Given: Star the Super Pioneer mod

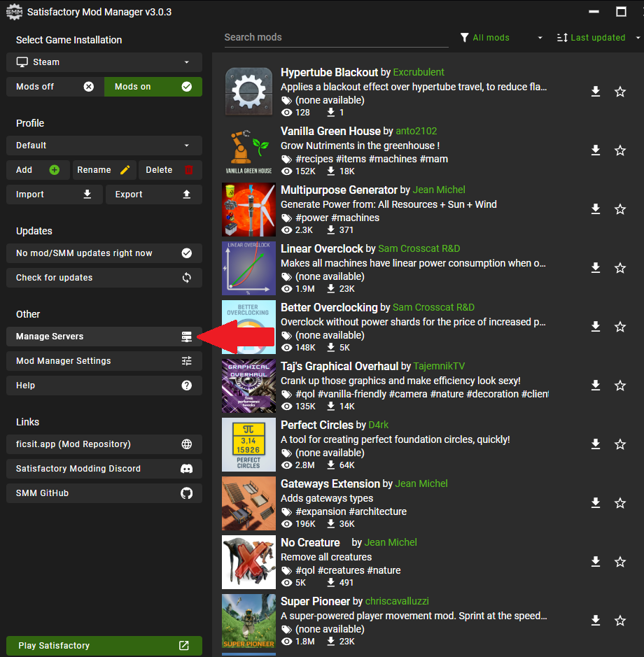Looking at the screenshot, I should pyautogui.click(x=620, y=620).
